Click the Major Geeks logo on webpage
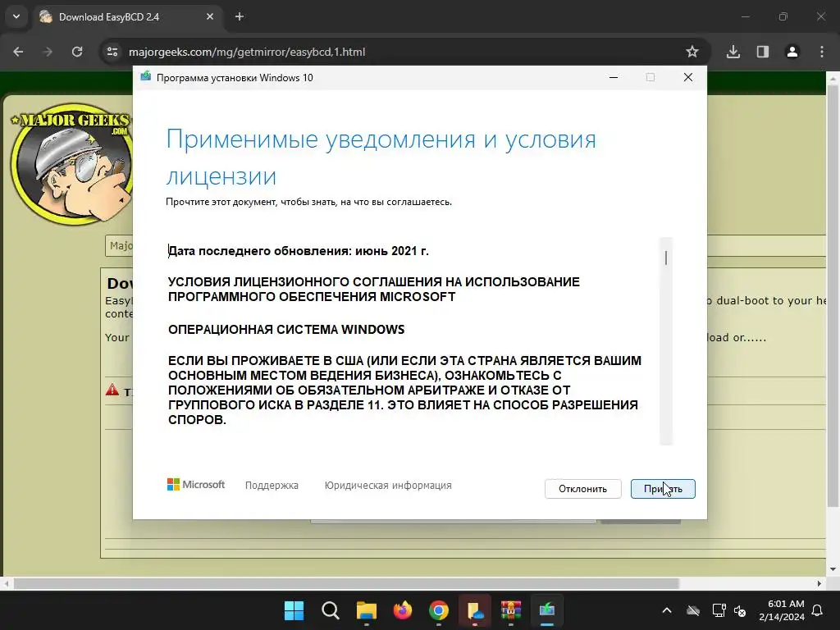 [71, 163]
